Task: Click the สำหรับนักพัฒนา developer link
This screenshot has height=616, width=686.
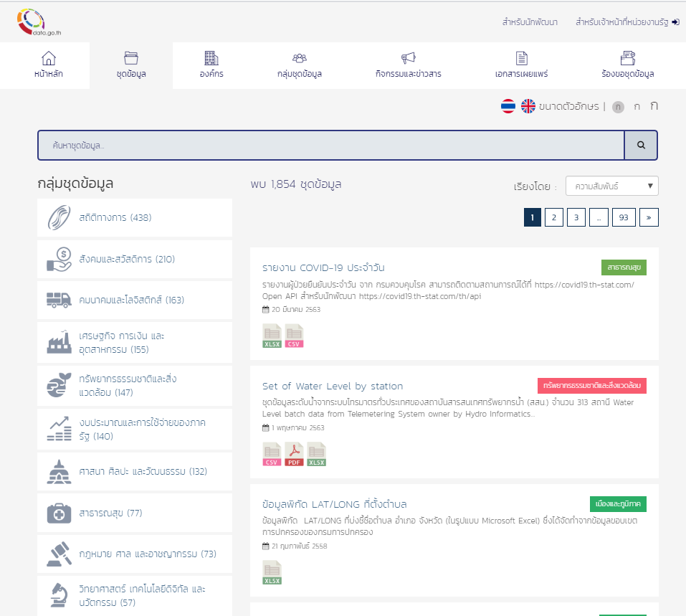Action: tap(530, 22)
